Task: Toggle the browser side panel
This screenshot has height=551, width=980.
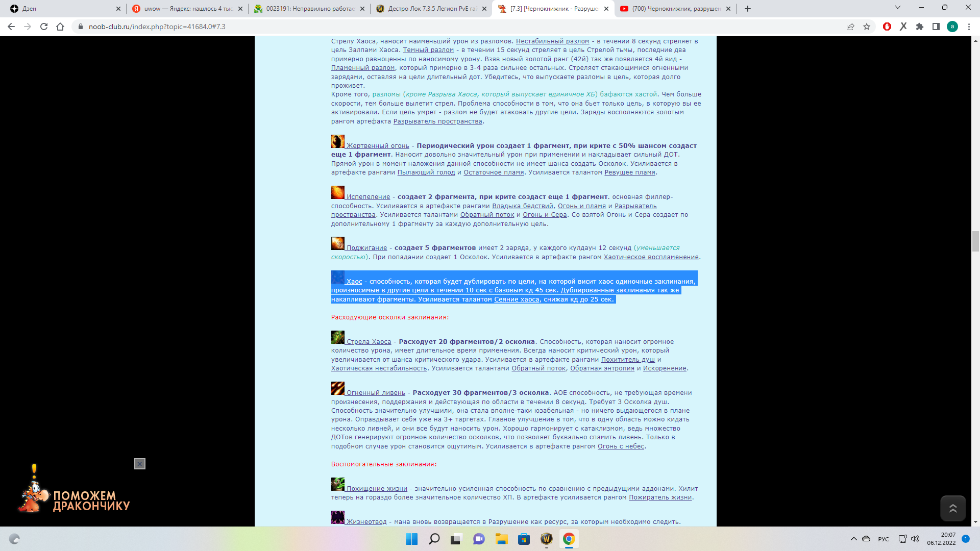Action: click(936, 27)
